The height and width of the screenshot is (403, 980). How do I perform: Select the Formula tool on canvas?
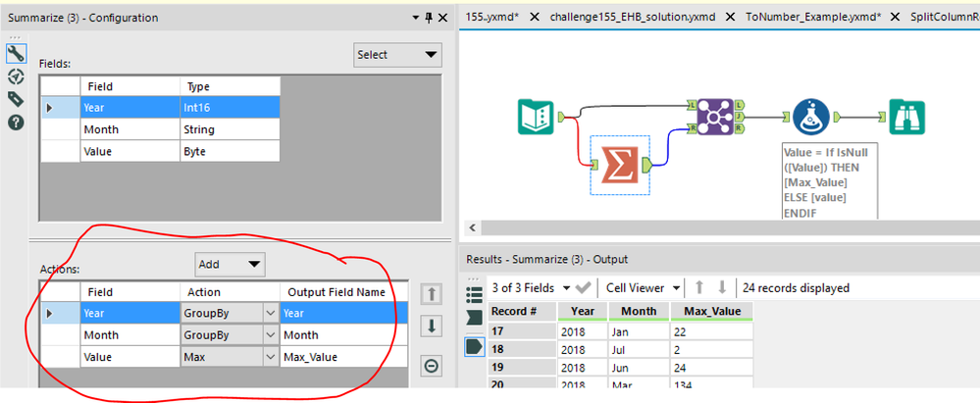coord(811,117)
